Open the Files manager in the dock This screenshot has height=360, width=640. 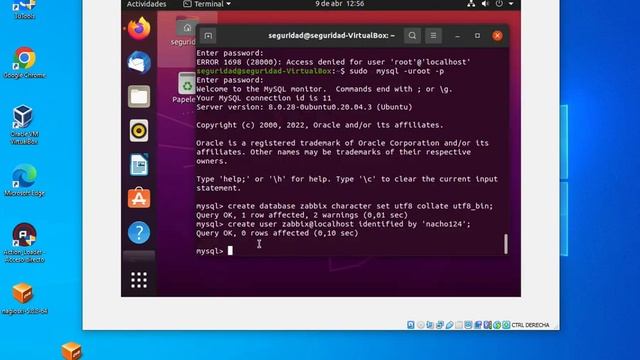(139, 97)
